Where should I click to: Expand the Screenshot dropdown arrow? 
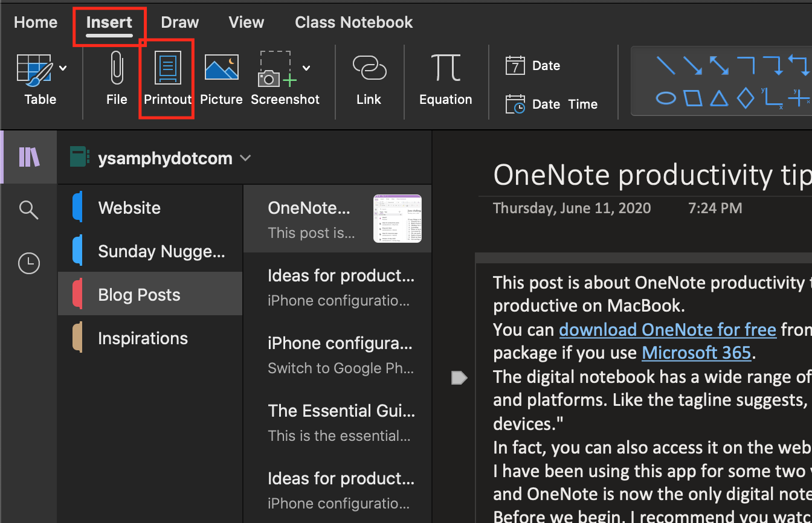click(x=306, y=68)
